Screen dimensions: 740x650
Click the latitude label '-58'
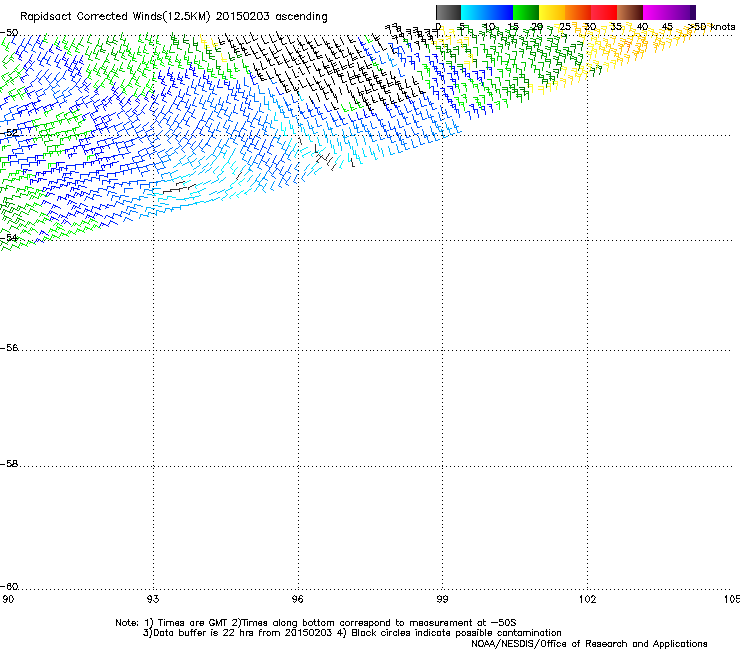click(9, 464)
